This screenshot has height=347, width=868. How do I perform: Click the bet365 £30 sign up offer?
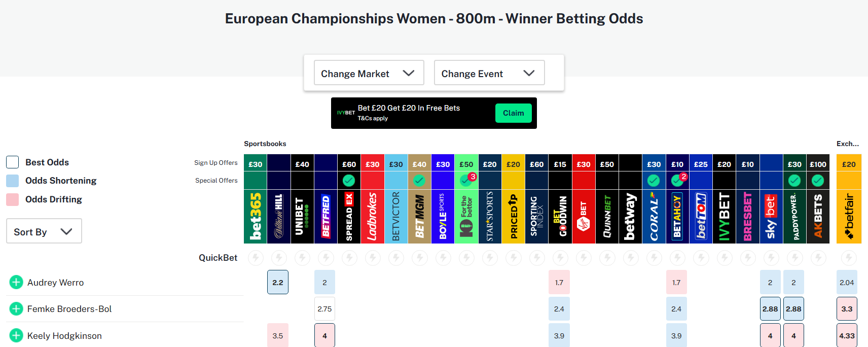(256, 164)
